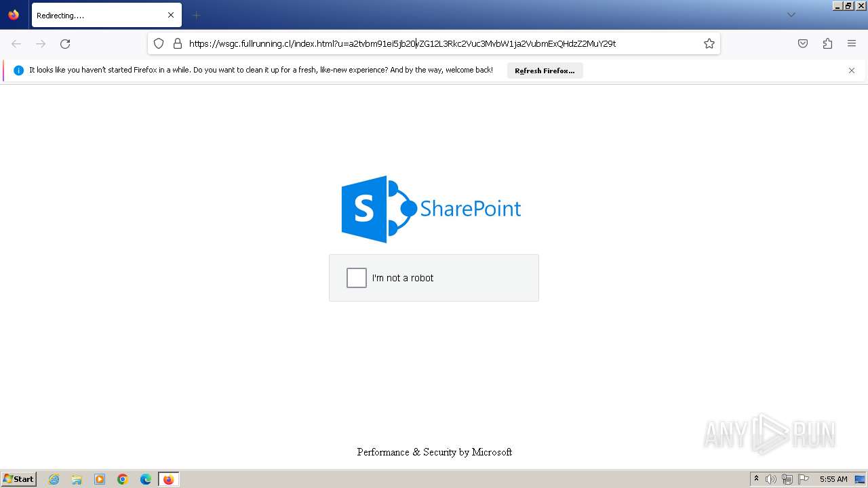
Task: Close the Redirecting tab
Action: [x=171, y=15]
